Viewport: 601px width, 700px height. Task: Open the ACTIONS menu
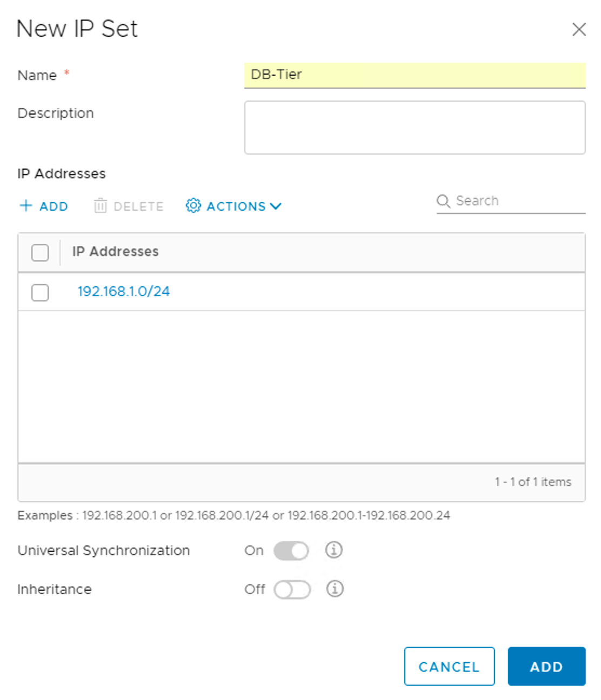236,206
